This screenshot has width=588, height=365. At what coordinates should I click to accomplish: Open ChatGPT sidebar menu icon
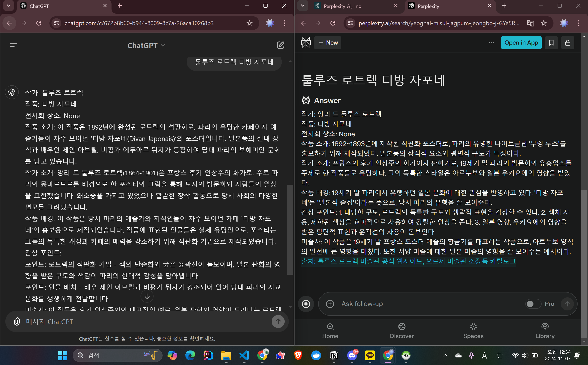coord(13,45)
